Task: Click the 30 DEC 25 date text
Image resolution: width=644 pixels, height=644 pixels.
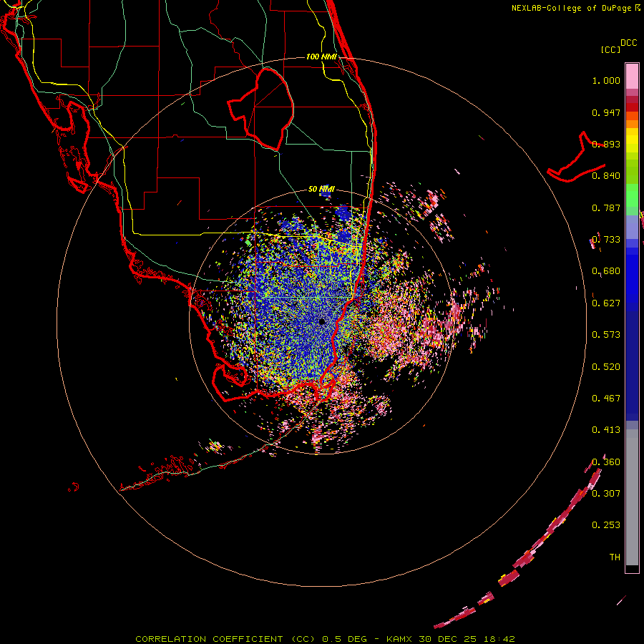Action: click(448, 639)
